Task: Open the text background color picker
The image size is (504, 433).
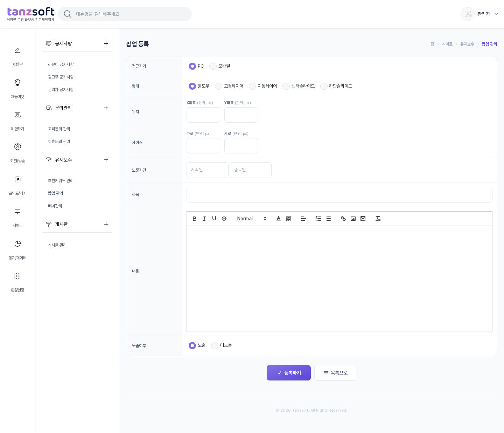Action: [288, 219]
